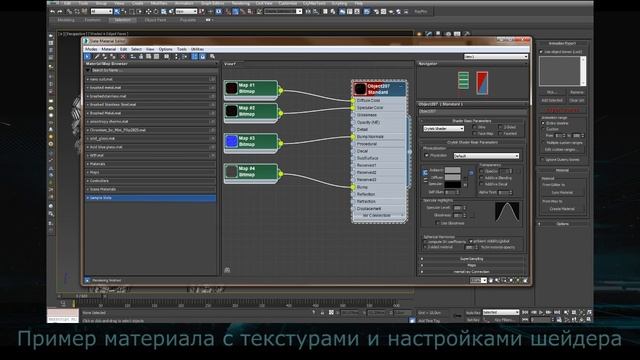Open the Physicalization Default dropdown
Screen dimensions: 640x360
(486, 156)
